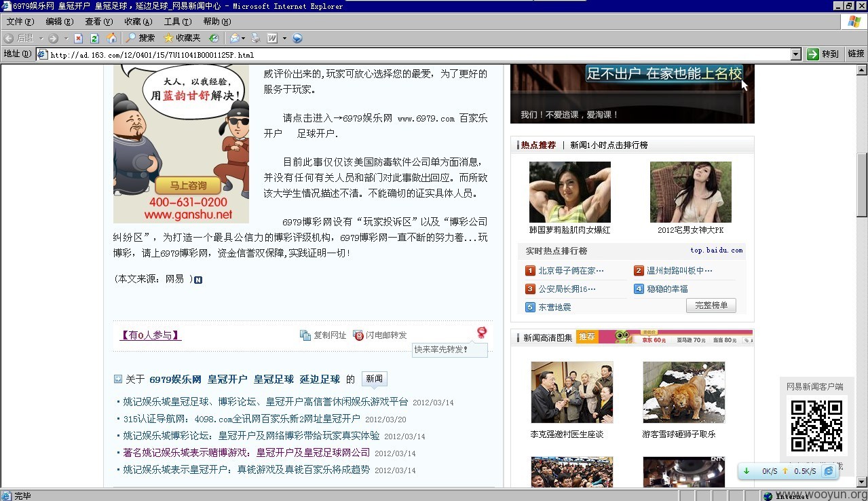
Task: Click the 新闻 tag after related keywords
Action: [374, 379]
